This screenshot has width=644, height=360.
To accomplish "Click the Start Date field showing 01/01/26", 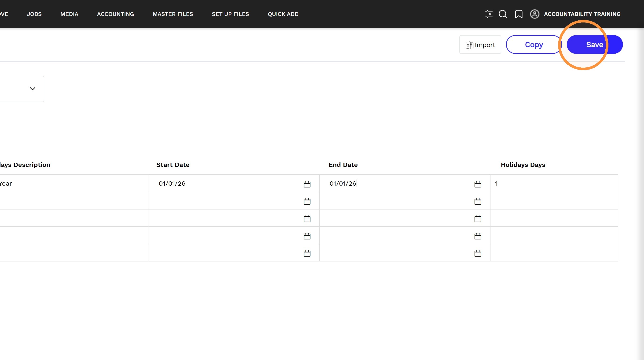I will (x=234, y=184).
